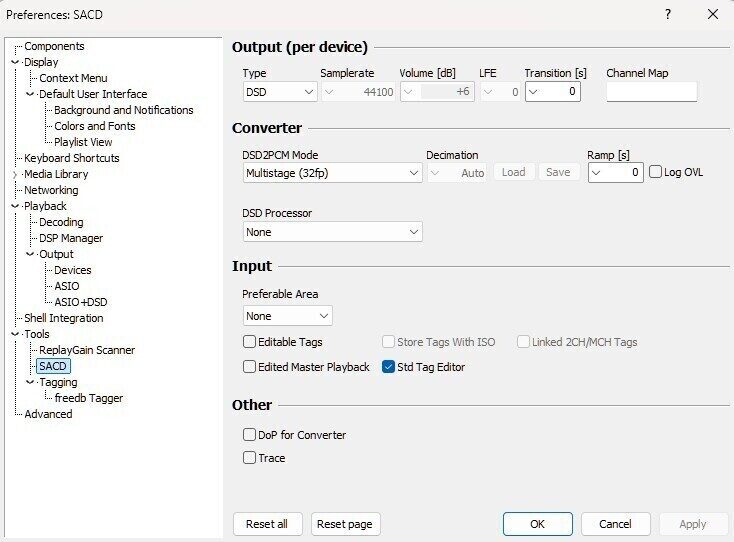Open the Transition seconds combo box arrow
Viewport: 734px width, 542px height.
pos(534,91)
